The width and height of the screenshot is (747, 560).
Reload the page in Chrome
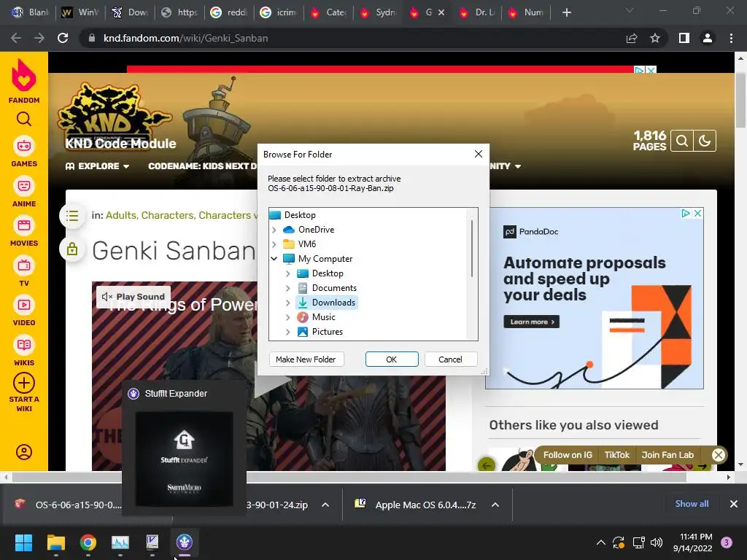tap(63, 38)
